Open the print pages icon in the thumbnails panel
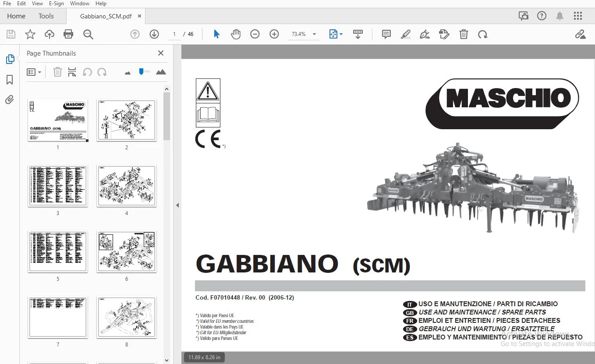The height and width of the screenshot is (364, 595). point(72,72)
